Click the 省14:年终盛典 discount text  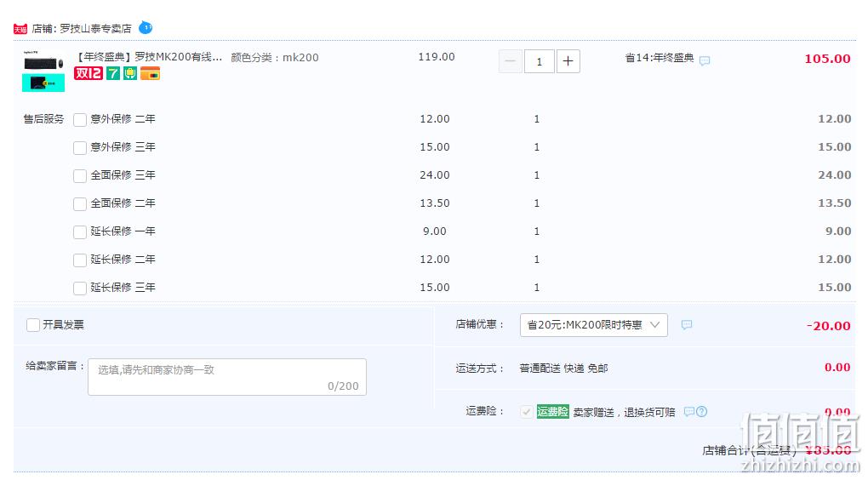tap(660, 58)
